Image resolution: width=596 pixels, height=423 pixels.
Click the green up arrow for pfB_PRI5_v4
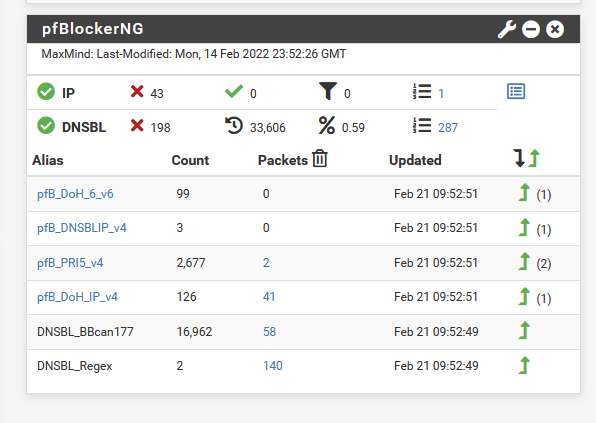[x=524, y=261]
